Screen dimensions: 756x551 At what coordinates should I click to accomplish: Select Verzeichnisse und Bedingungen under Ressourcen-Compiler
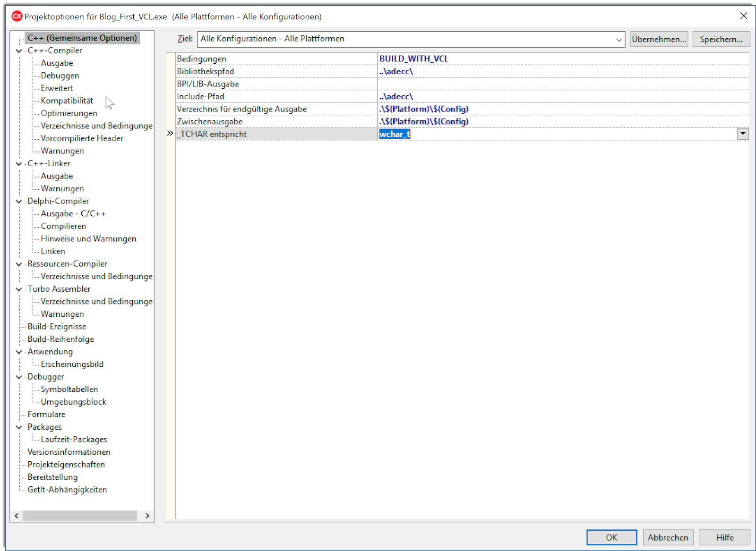pos(96,276)
